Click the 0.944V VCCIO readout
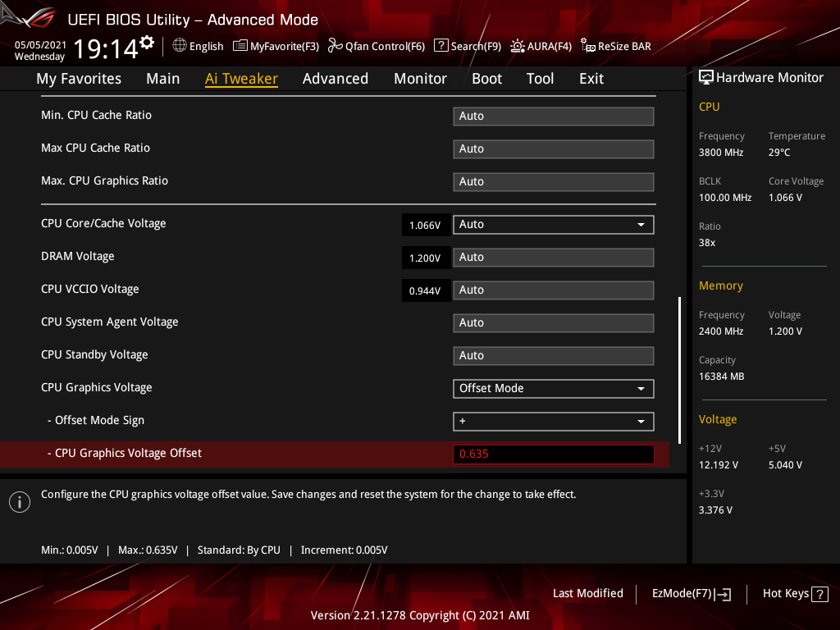 (426, 291)
